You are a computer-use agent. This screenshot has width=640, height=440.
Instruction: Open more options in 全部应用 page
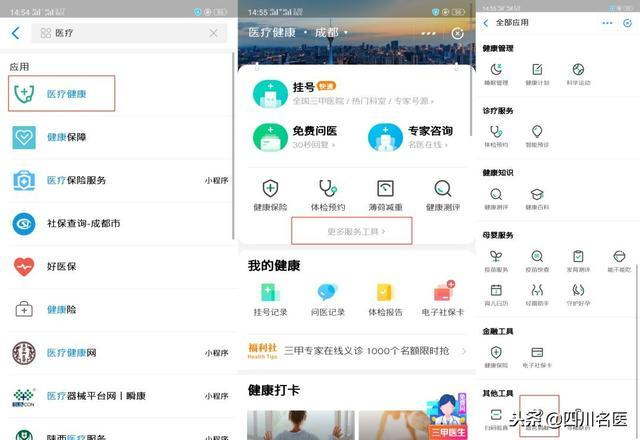(607, 23)
